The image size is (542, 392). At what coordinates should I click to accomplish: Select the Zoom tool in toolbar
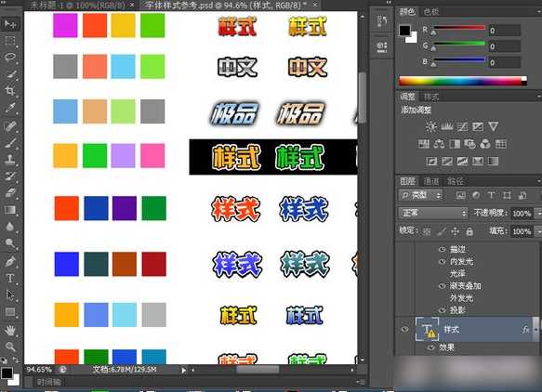pos(10,346)
